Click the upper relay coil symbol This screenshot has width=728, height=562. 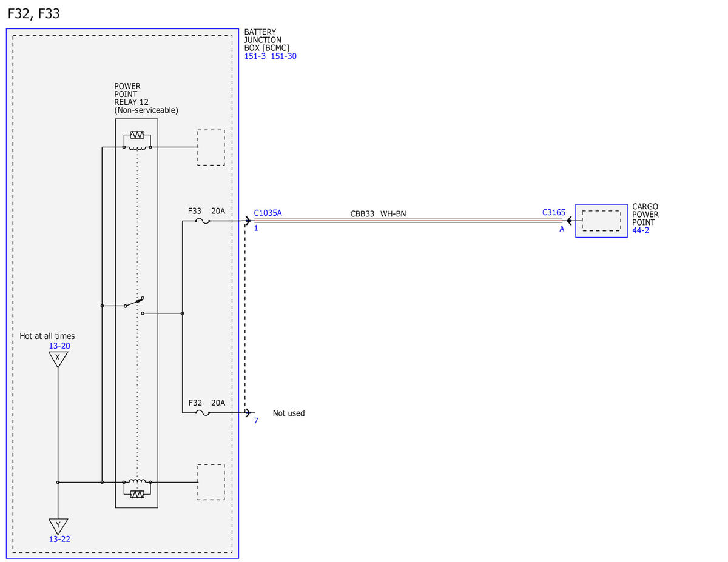coord(137,141)
